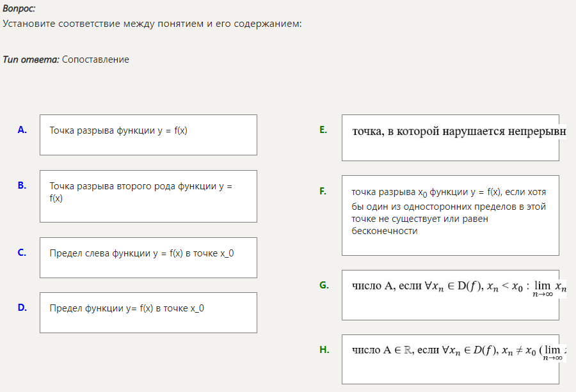Select box 'Точка разрыва функции y = f(x)'
The image size is (576, 392).
[x=148, y=134]
